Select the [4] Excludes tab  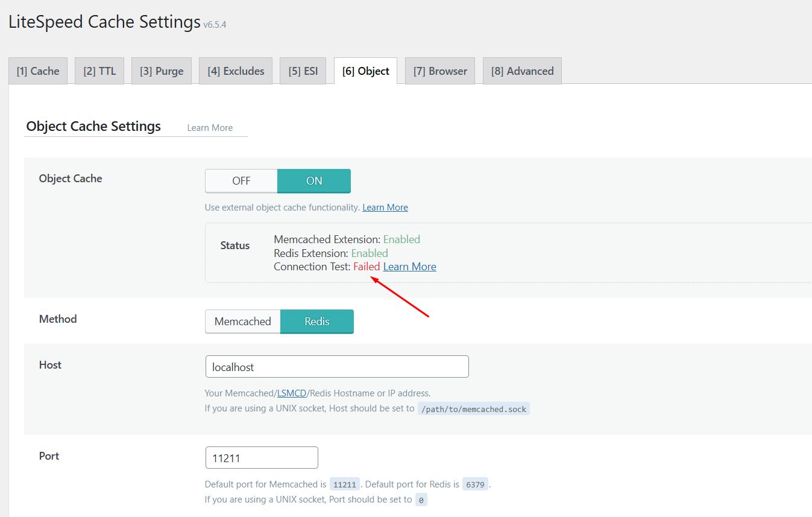point(236,71)
